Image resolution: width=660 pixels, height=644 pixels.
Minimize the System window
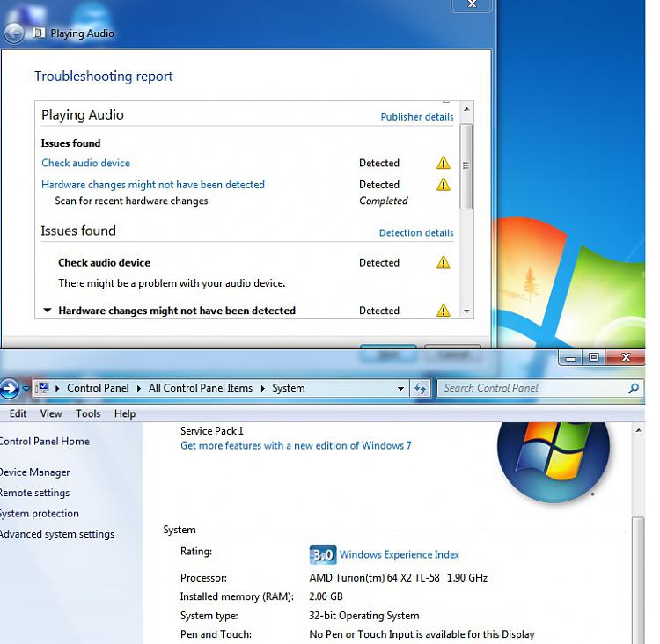(x=571, y=357)
